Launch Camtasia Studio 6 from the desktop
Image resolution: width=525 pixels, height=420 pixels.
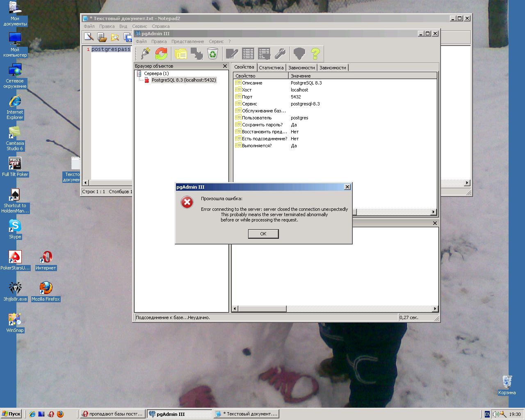tap(15, 138)
